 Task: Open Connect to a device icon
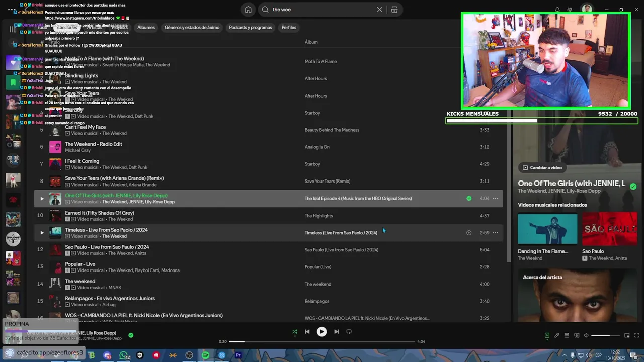pyautogui.click(x=577, y=335)
